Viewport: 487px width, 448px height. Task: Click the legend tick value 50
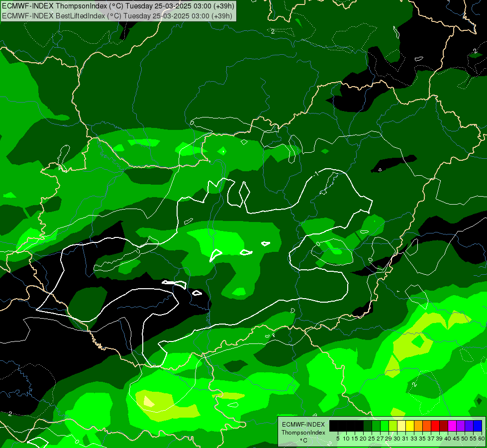click(465, 439)
